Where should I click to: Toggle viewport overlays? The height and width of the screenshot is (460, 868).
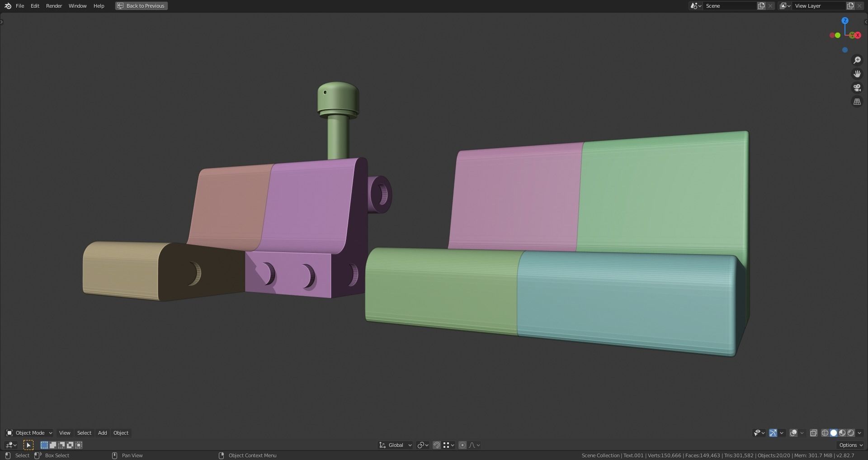point(793,433)
